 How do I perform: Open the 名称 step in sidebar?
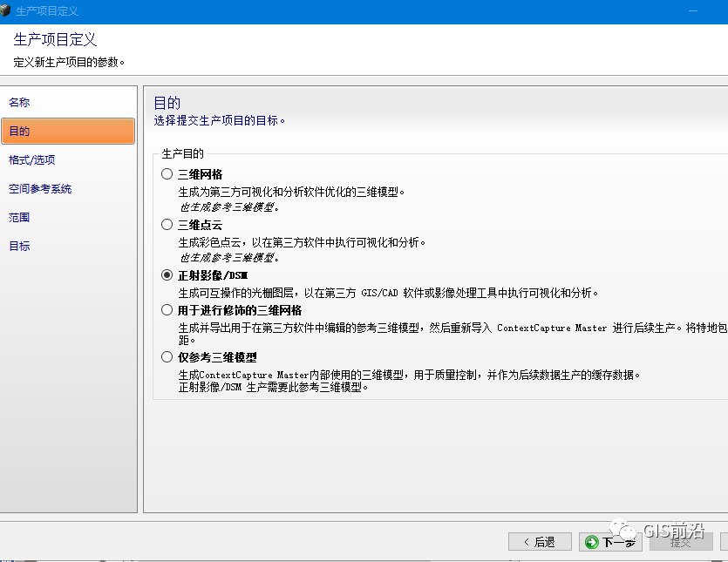click(x=19, y=103)
